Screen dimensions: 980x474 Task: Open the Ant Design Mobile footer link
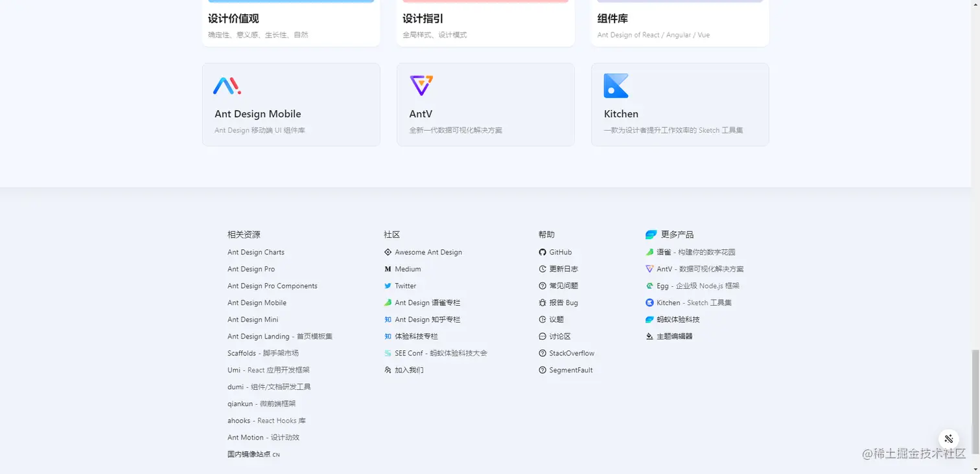point(257,302)
